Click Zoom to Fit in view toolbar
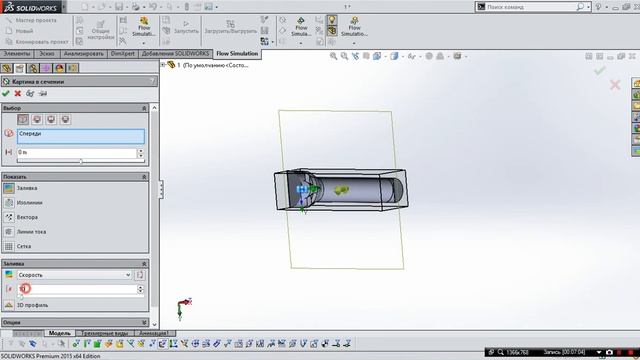This screenshot has height=360, width=640. coord(333,56)
